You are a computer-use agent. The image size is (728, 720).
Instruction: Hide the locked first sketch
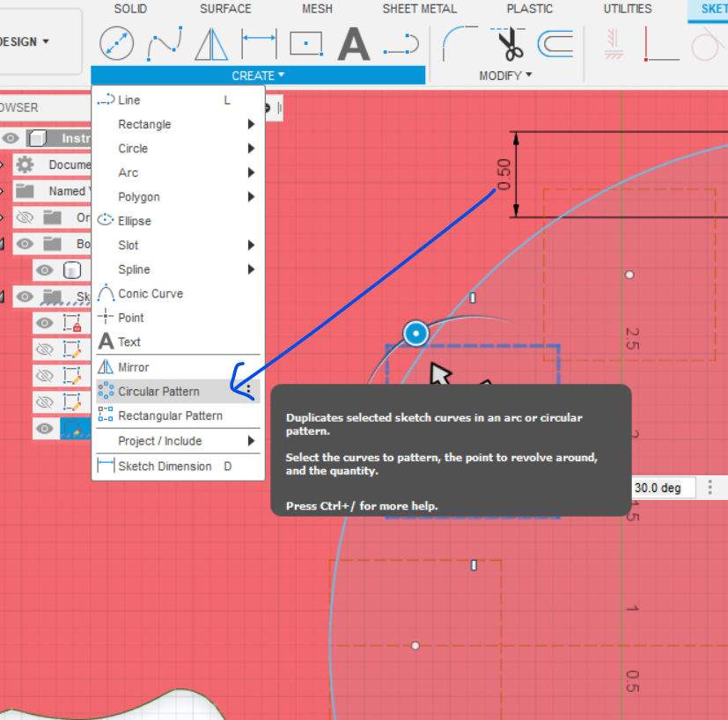[x=45, y=323]
